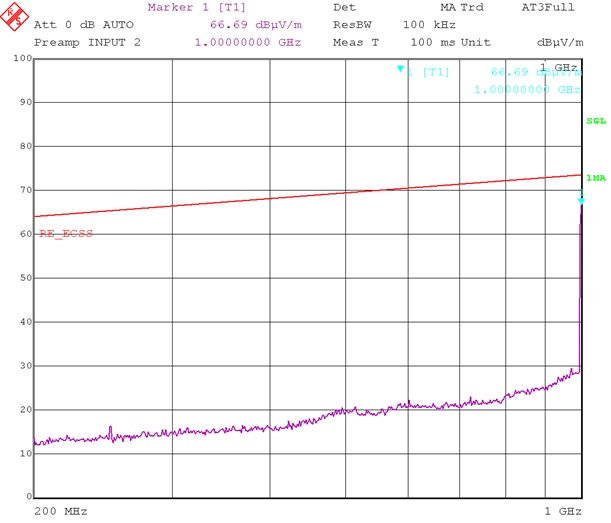Viewport: 611px width, 523px height.
Task: Click the AT3Full label
Action: [548, 7]
